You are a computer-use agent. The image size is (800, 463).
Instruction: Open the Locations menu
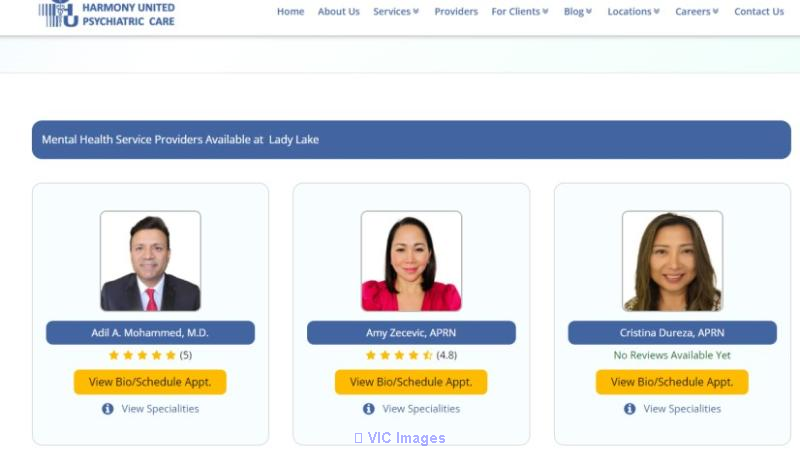(x=629, y=11)
